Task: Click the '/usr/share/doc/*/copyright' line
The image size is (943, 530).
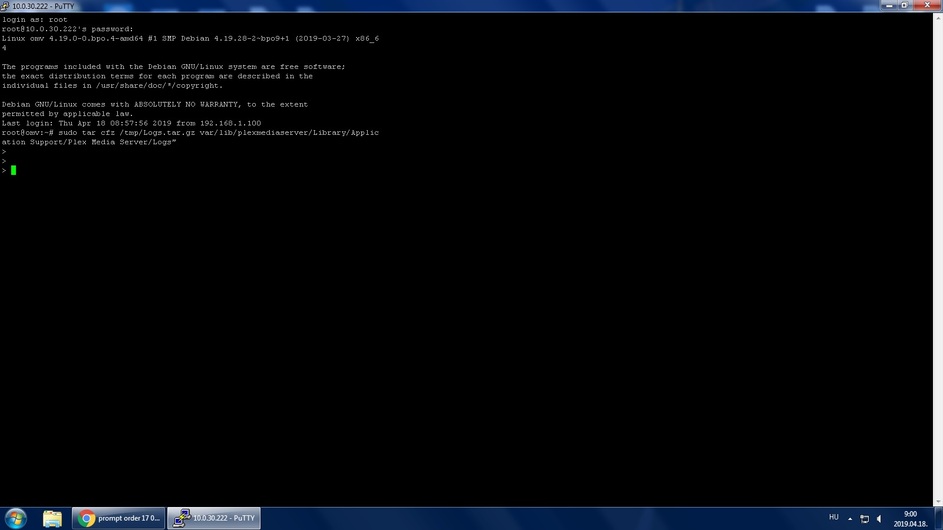Action: pyautogui.click(x=112, y=85)
